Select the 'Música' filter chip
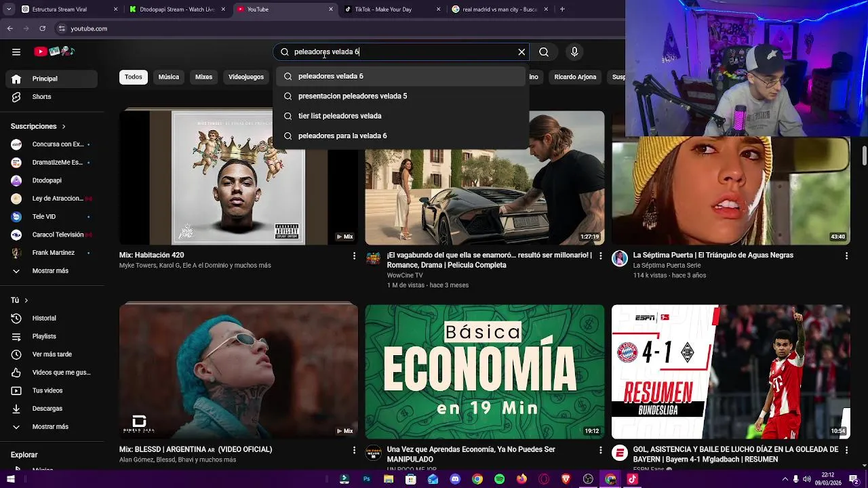 169,77
